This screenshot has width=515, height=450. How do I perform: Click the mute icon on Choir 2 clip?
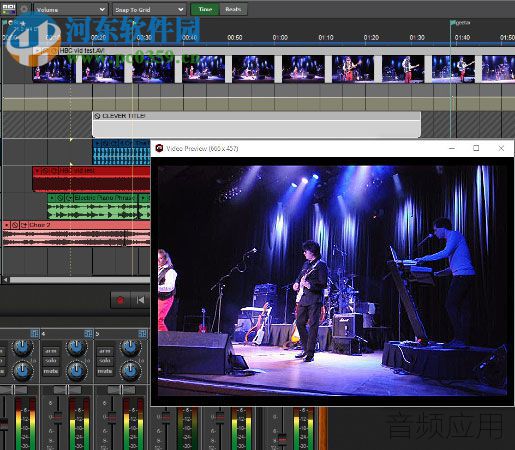(15, 225)
